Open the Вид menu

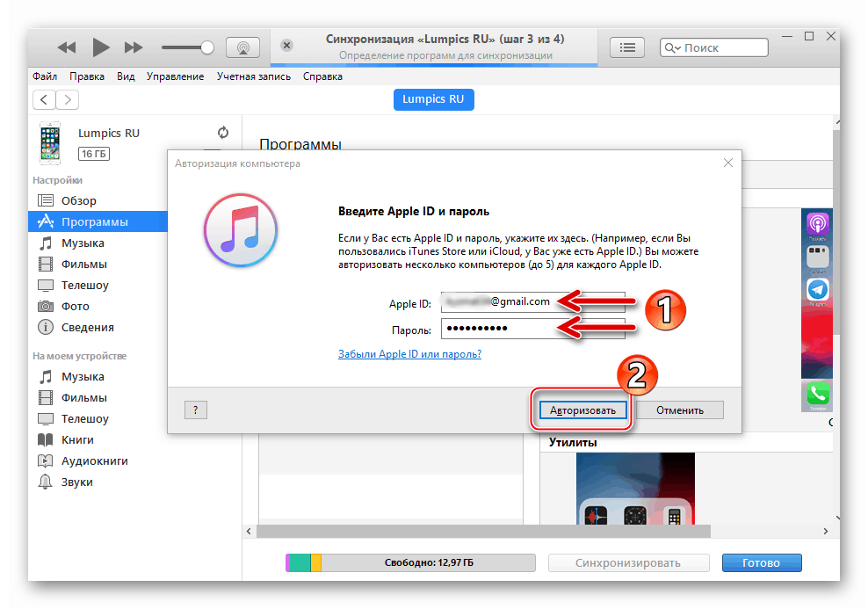(126, 76)
